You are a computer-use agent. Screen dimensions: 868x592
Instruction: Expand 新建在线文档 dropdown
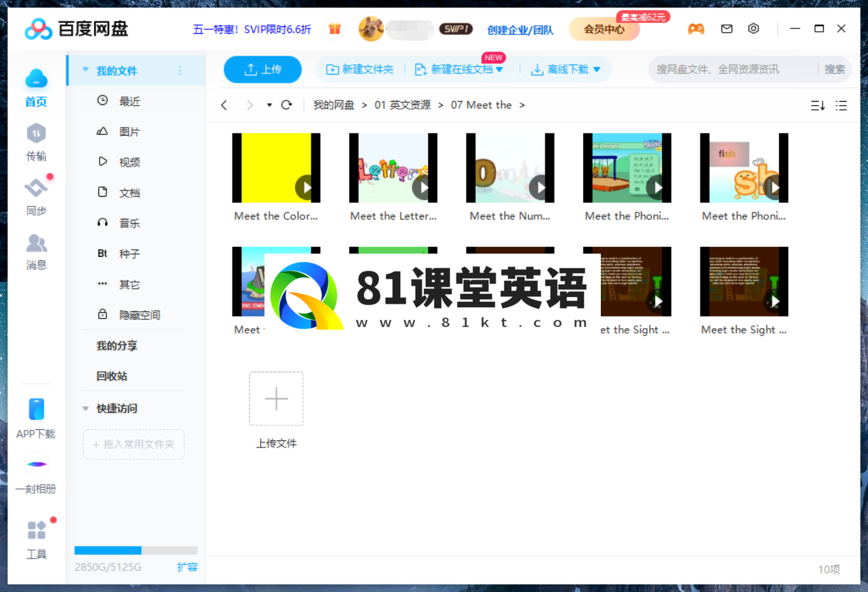coord(500,69)
